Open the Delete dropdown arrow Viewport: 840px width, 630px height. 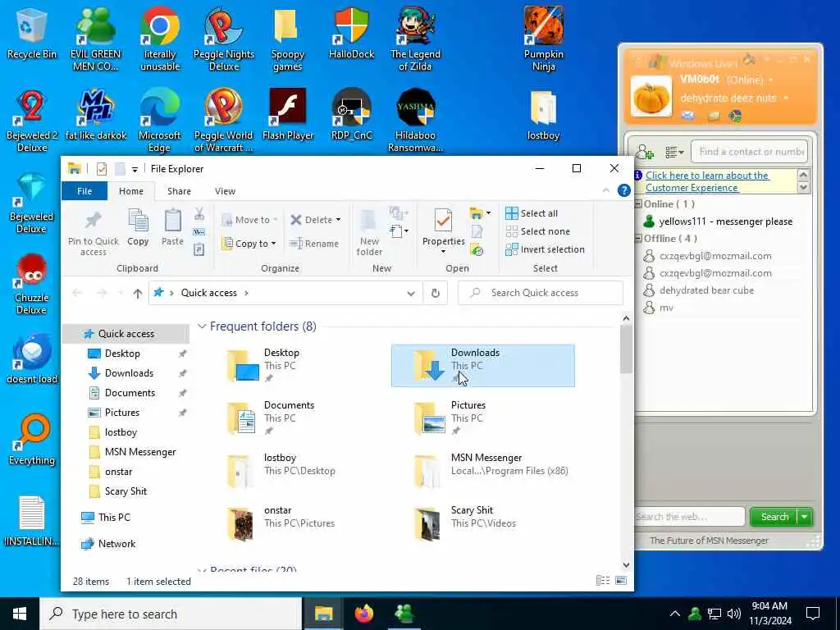(x=338, y=220)
